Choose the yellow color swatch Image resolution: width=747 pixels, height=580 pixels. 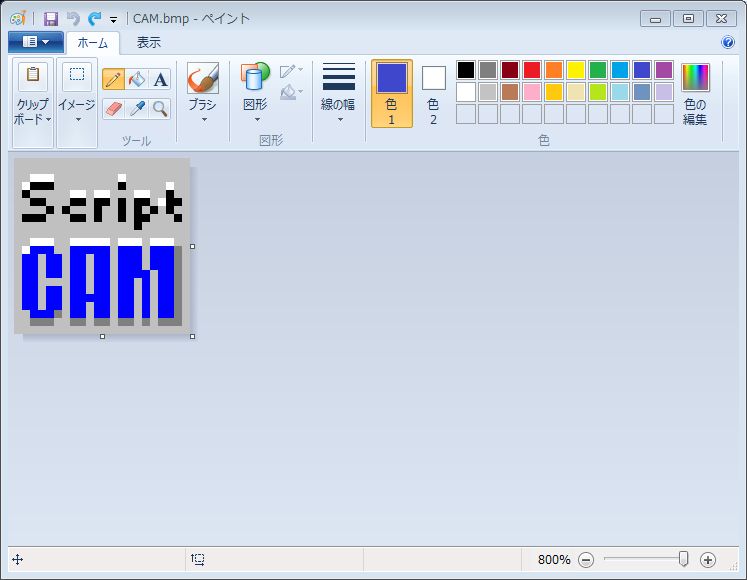coord(575,70)
